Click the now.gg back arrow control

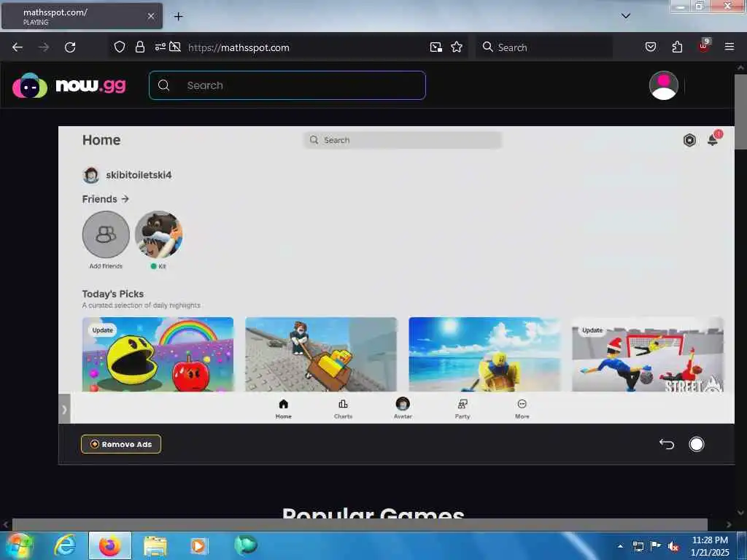[667, 444]
